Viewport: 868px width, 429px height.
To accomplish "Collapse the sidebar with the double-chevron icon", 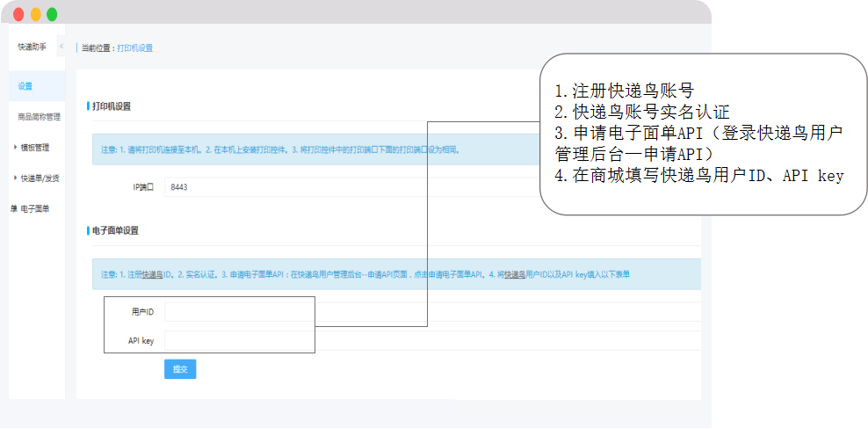I will (61, 46).
